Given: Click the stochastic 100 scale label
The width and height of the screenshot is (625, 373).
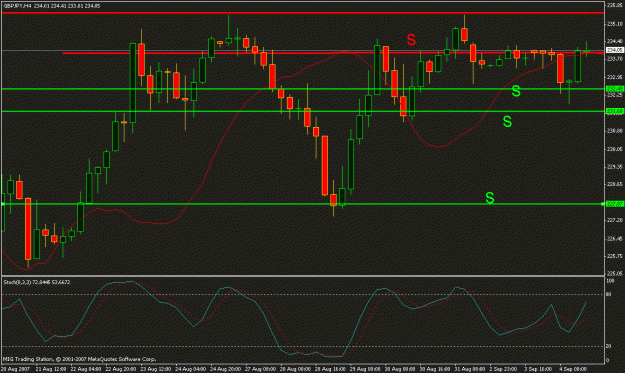Looking at the screenshot, I should point(610,281).
